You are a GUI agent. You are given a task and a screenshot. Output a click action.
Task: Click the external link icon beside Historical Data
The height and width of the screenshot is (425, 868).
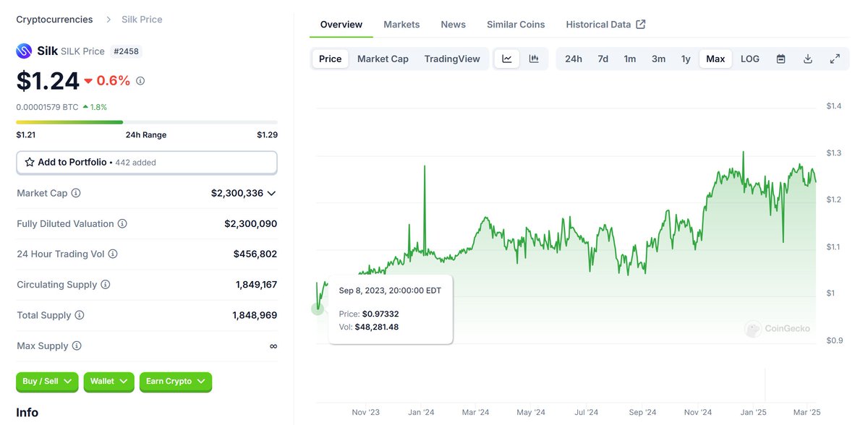point(641,24)
